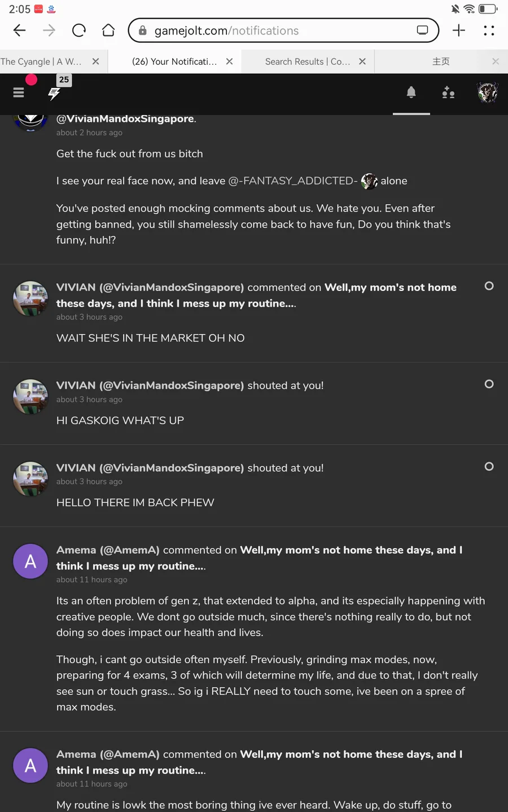
Task: Mark "HI GASKOIG WHAT'S UP" shout as read
Action: [x=489, y=384]
